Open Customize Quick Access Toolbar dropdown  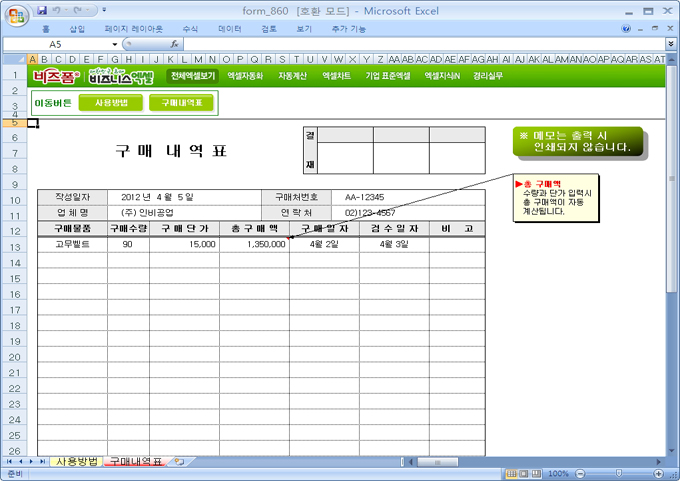point(105,9)
